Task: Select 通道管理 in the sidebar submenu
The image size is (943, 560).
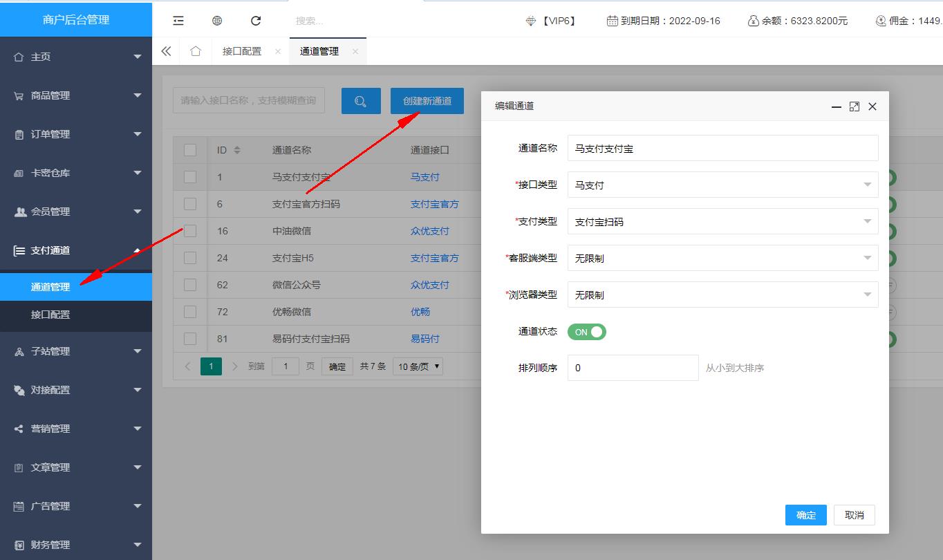Action: 76,287
